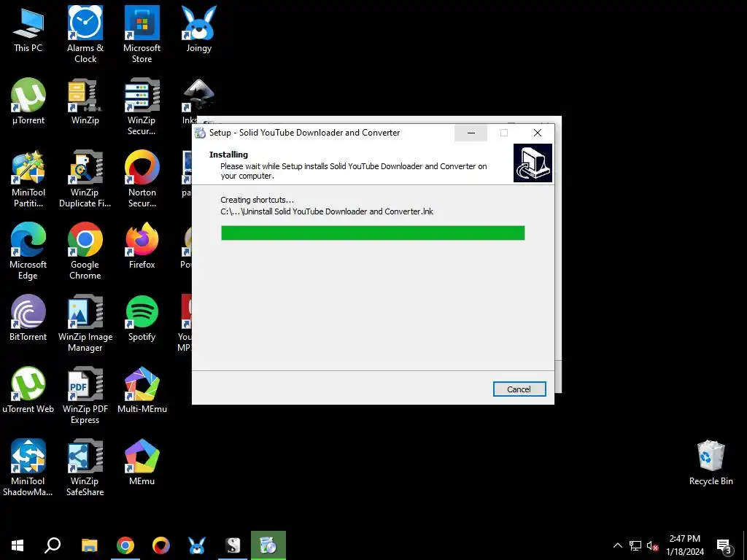Click the setup icon in installer title bar
This screenshot has width=747, height=560.
click(x=201, y=133)
